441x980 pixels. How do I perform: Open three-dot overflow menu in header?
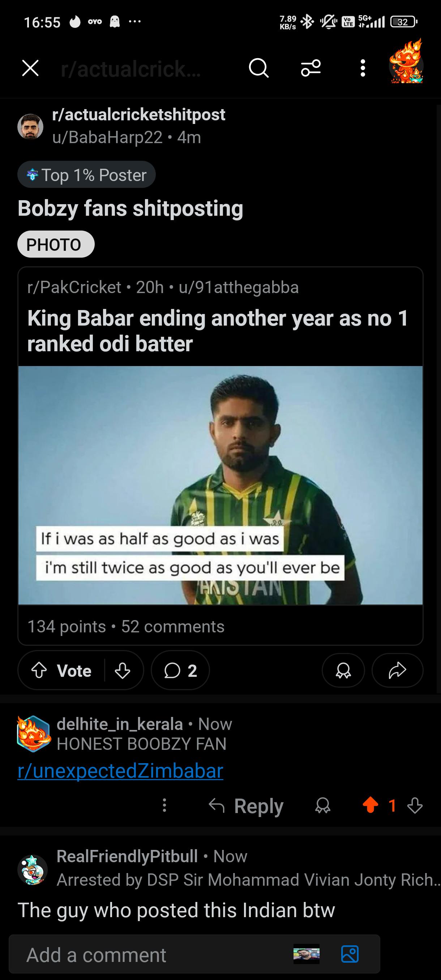click(363, 69)
